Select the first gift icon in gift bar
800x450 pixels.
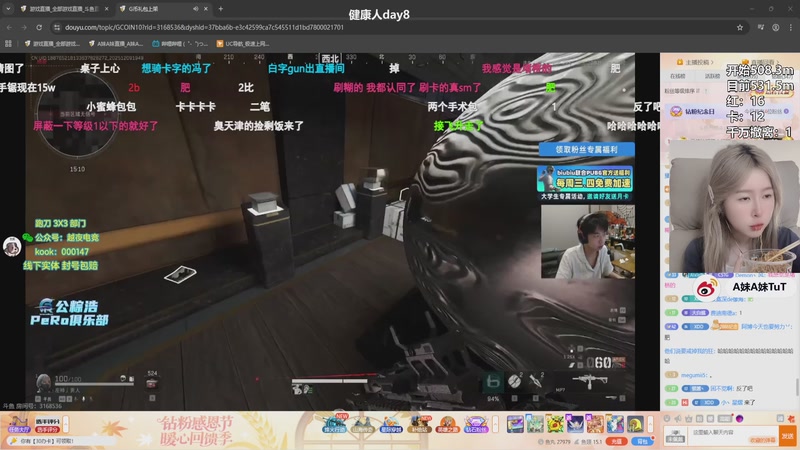515,423
